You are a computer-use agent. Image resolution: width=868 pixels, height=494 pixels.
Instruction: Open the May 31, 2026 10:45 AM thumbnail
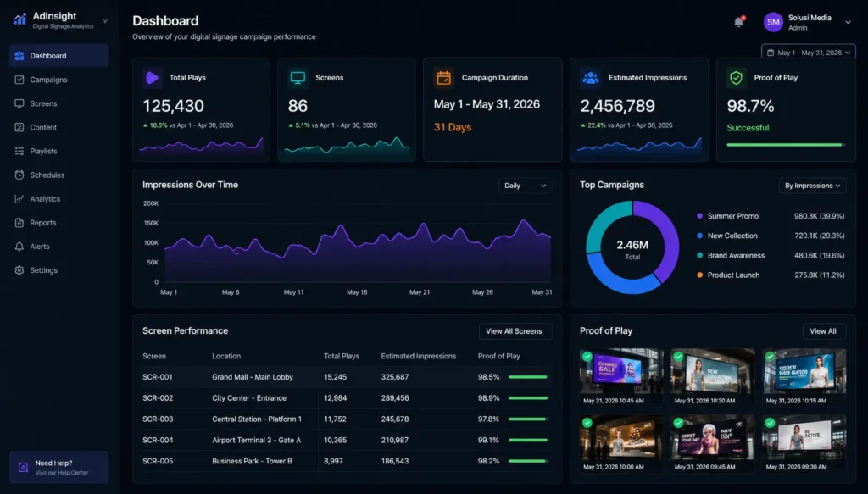(x=621, y=376)
